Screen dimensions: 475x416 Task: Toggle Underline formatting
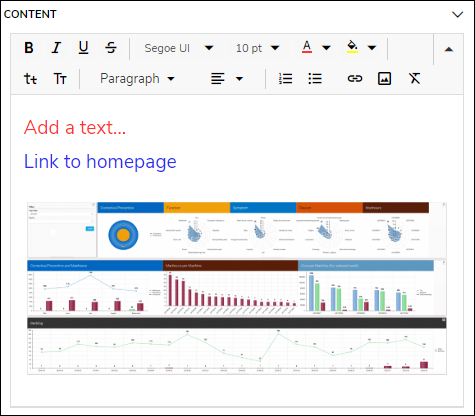[x=83, y=48]
